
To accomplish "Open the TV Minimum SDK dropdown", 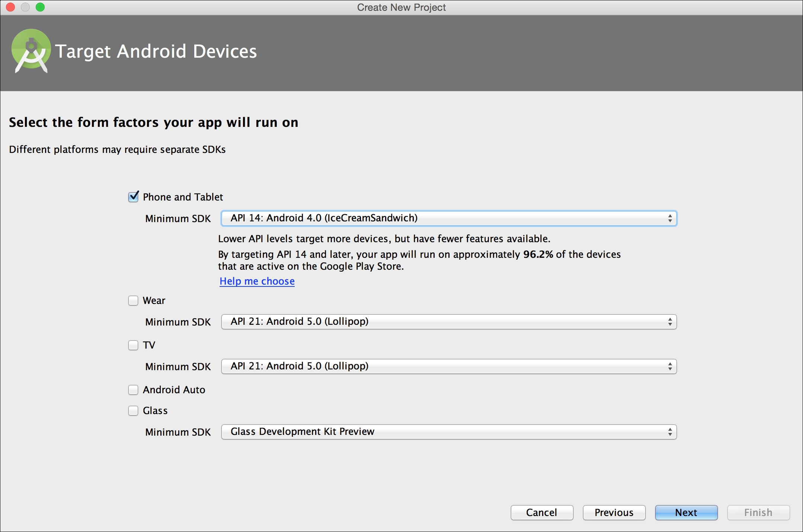I will [x=449, y=366].
